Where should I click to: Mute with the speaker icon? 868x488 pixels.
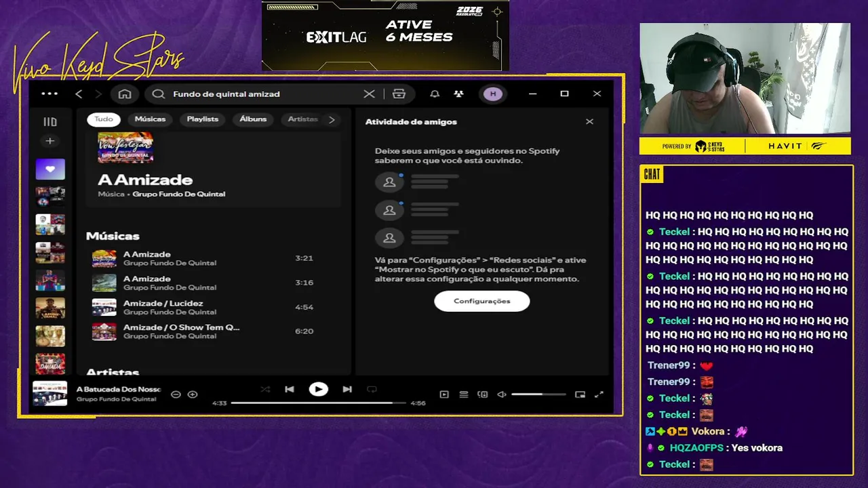[x=502, y=394]
